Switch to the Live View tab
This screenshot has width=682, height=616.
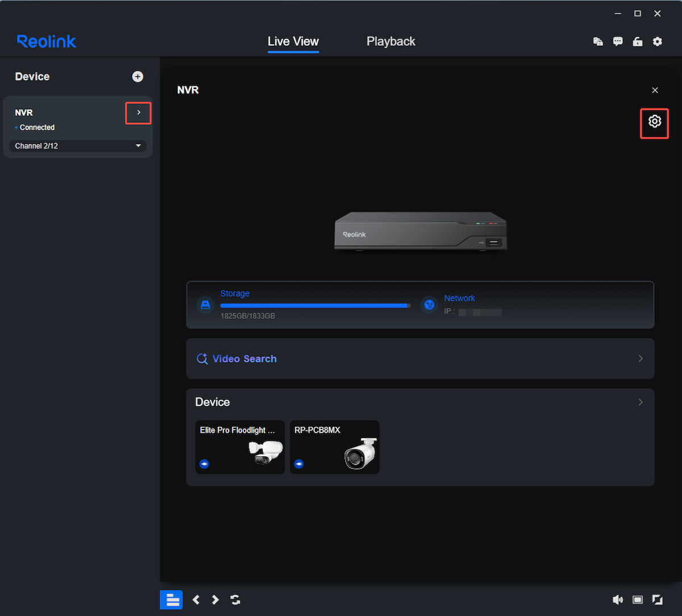(x=293, y=41)
